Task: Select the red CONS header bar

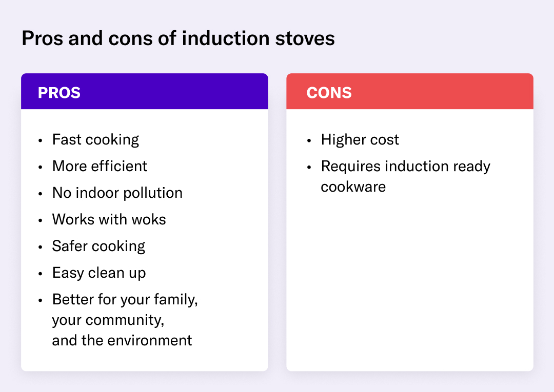Action: 409,92
